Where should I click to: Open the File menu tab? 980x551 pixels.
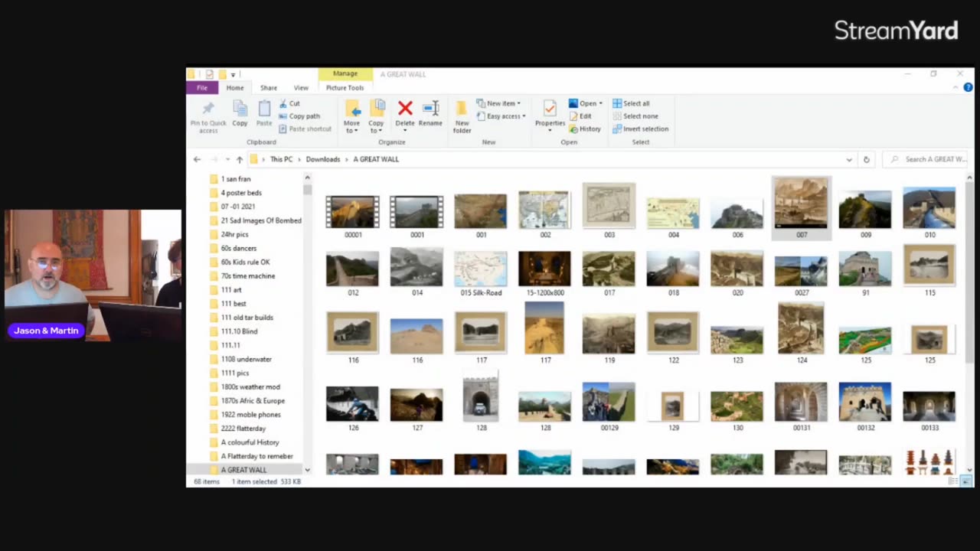202,88
